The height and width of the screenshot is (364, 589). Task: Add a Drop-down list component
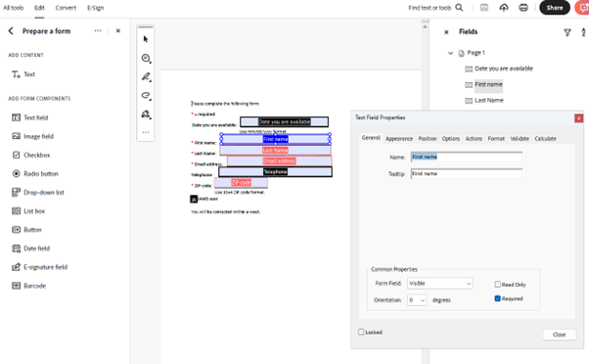coord(38,193)
